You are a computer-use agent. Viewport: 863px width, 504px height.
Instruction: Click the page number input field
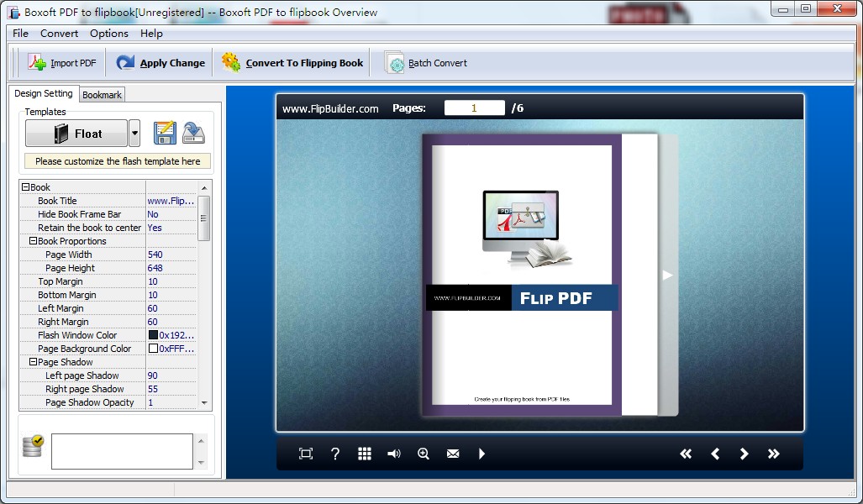pos(475,108)
